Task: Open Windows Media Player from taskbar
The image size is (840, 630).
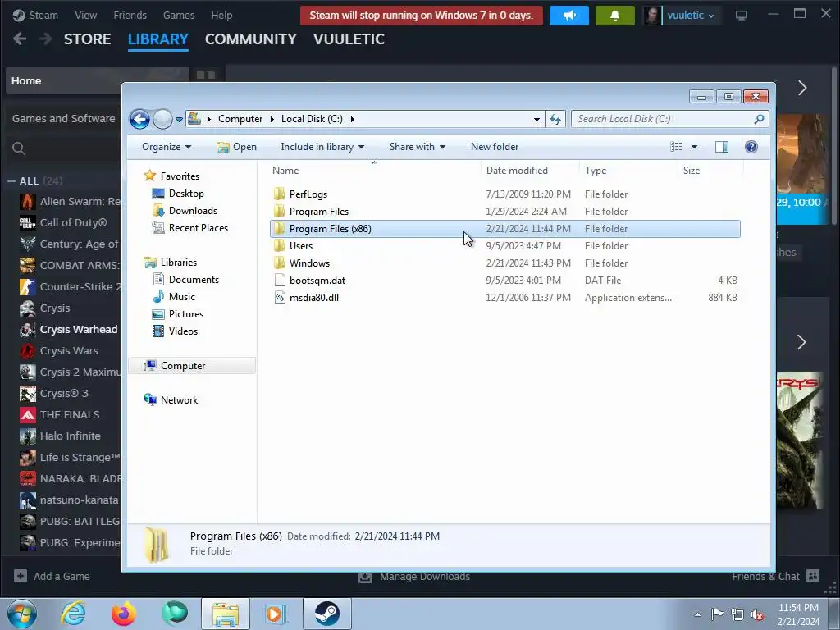Action: [276, 614]
